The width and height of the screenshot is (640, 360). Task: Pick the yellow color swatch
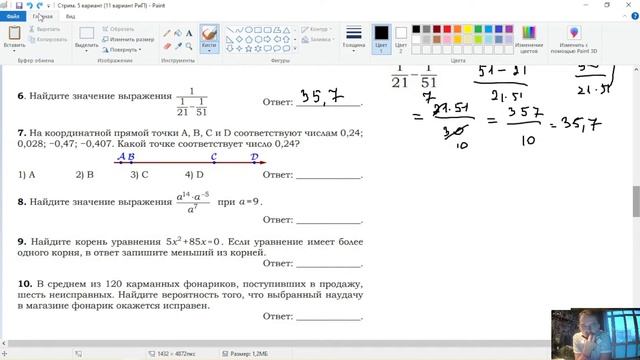point(468,29)
